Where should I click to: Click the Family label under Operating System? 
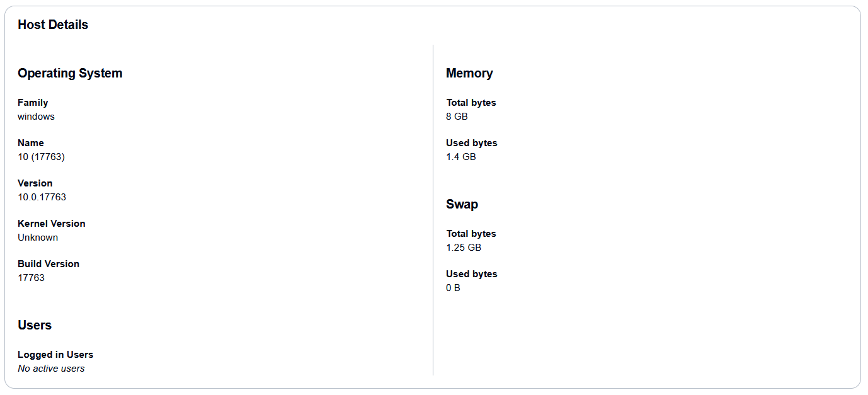(33, 103)
